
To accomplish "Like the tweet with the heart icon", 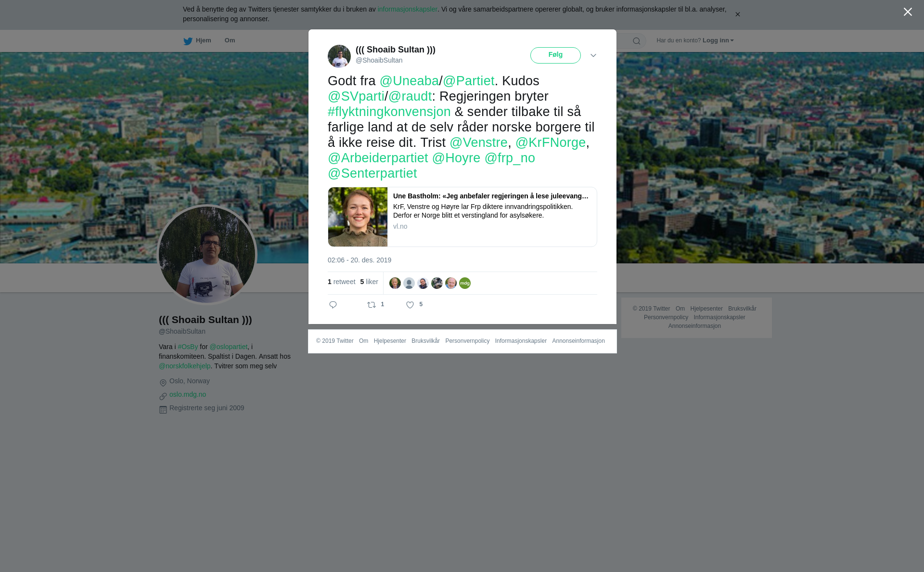I will tap(410, 305).
